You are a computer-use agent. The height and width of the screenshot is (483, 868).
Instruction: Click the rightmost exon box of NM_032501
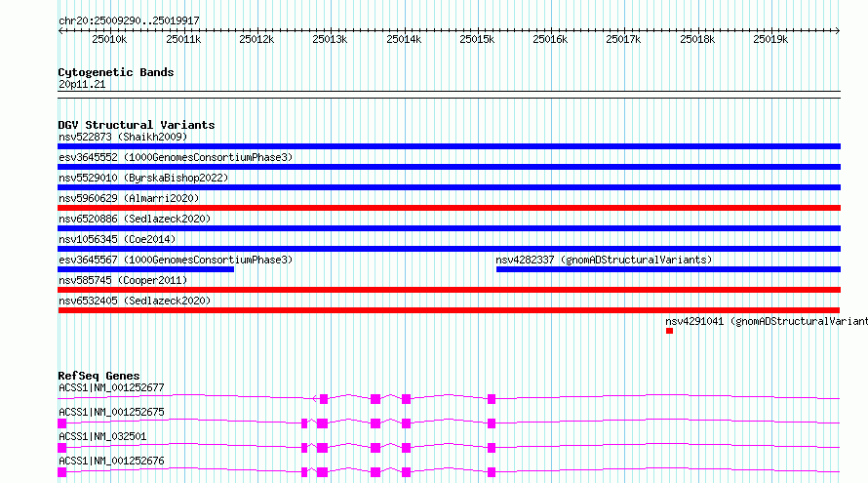491,448
